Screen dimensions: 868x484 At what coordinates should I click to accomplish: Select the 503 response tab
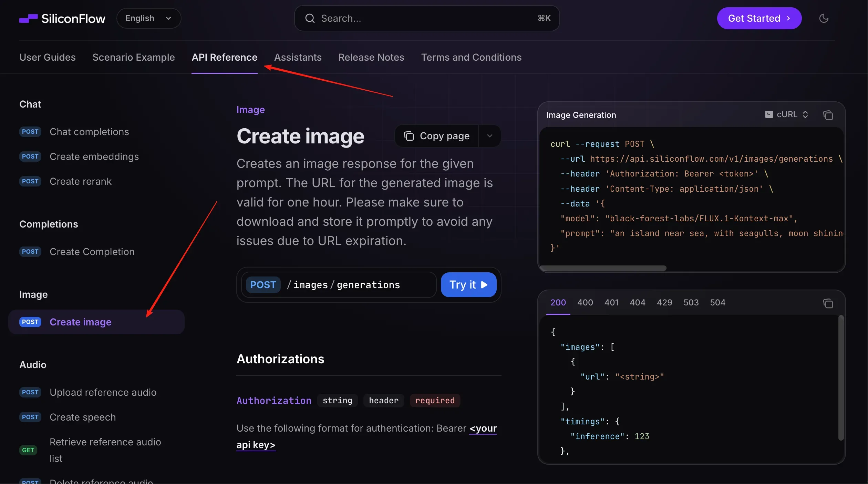click(691, 302)
